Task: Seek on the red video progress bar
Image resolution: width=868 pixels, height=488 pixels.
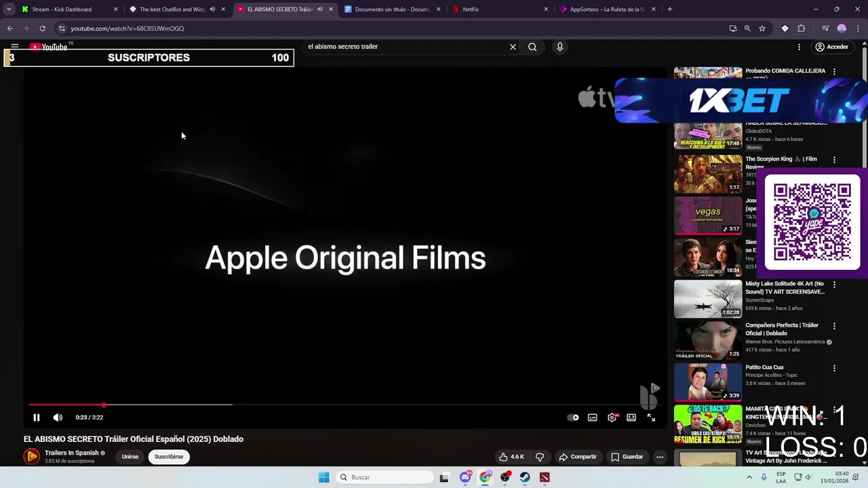Action: pyautogui.click(x=346, y=405)
